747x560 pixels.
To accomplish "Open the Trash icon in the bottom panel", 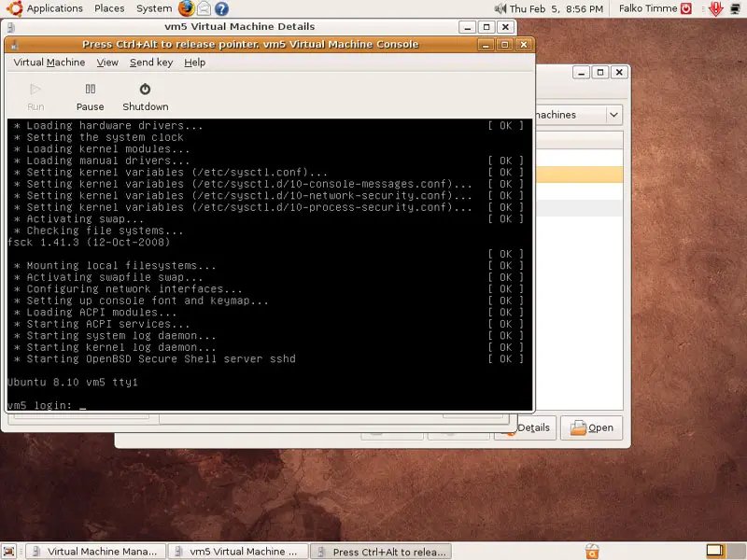I will pyautogui.click(x=592, y=552).
